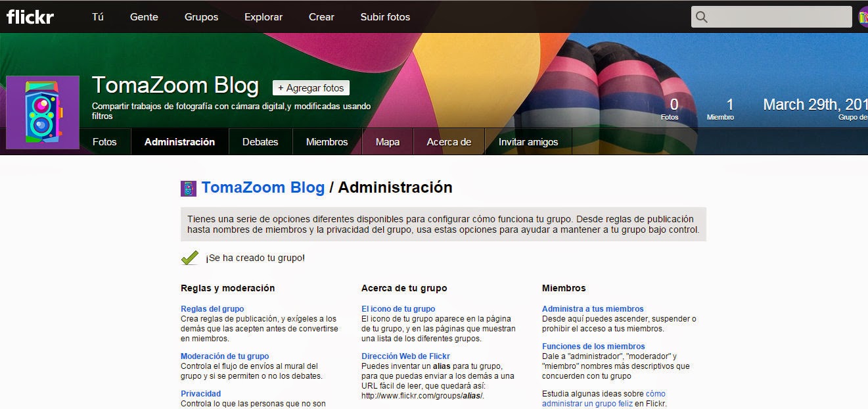Viewport: 868px width, 409px height.
Task: Open the Explorar menu
Action: (263, 17)
